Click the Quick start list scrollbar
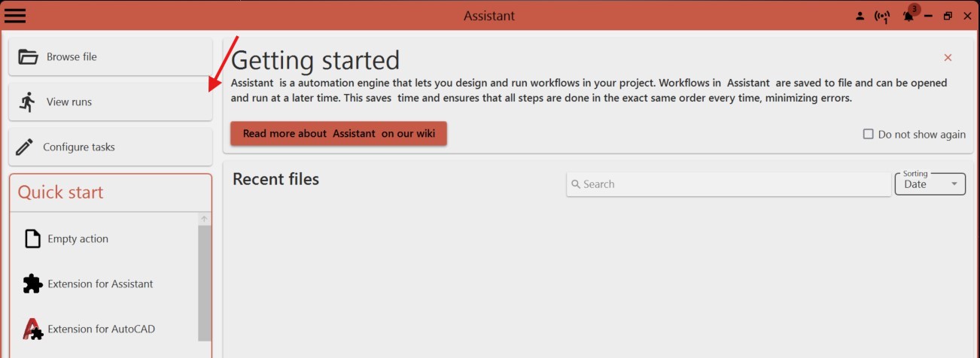Viewport: 980px width, 358px height. [204, 282]
